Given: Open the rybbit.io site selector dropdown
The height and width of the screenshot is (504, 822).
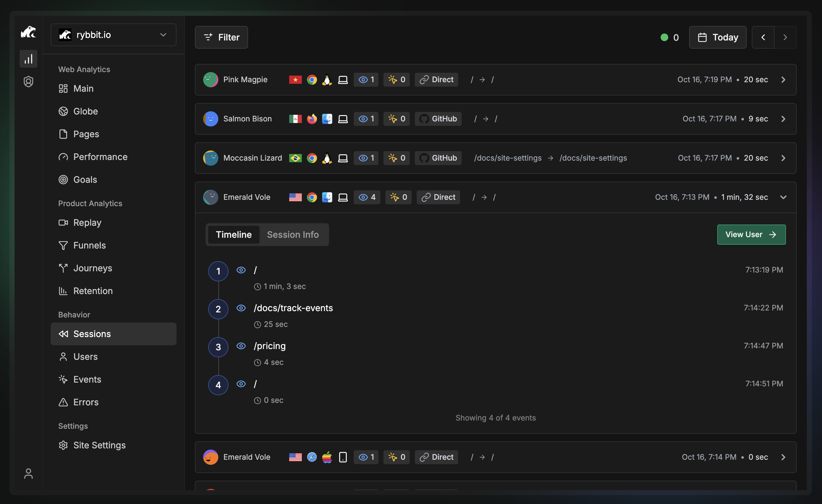Looking at the screenshot, I should click(113, 35).
